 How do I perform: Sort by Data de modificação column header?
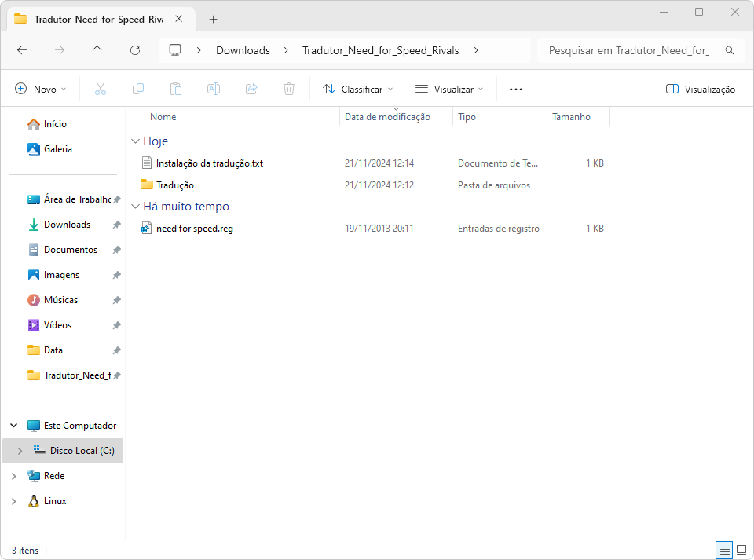[387, 117]
